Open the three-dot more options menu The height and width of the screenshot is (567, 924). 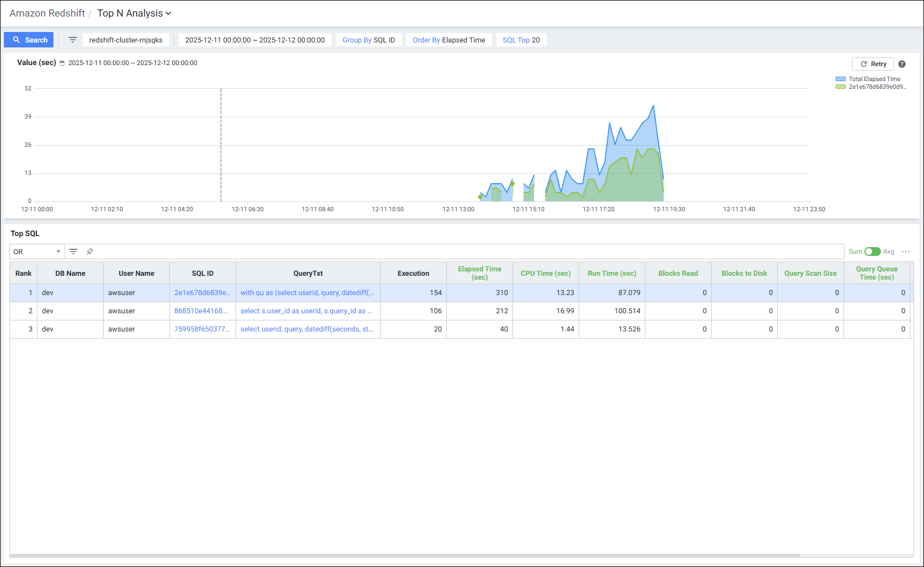906,252
